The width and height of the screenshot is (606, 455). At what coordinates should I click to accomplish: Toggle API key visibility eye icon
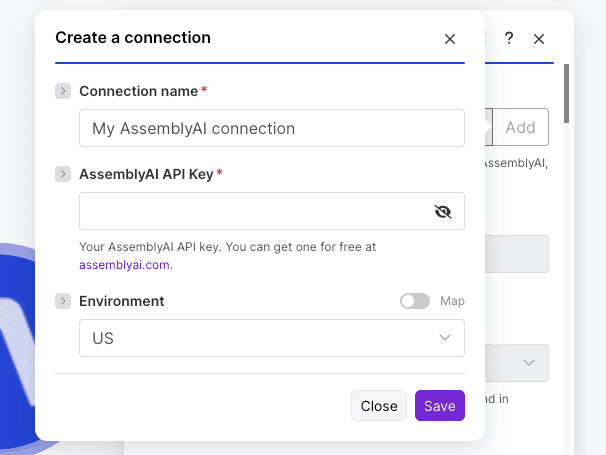pos(443,211)
